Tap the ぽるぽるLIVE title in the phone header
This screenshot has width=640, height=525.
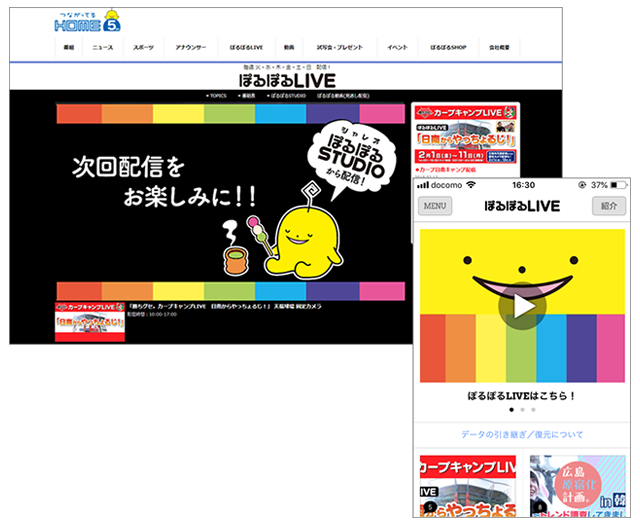(522, 206)
